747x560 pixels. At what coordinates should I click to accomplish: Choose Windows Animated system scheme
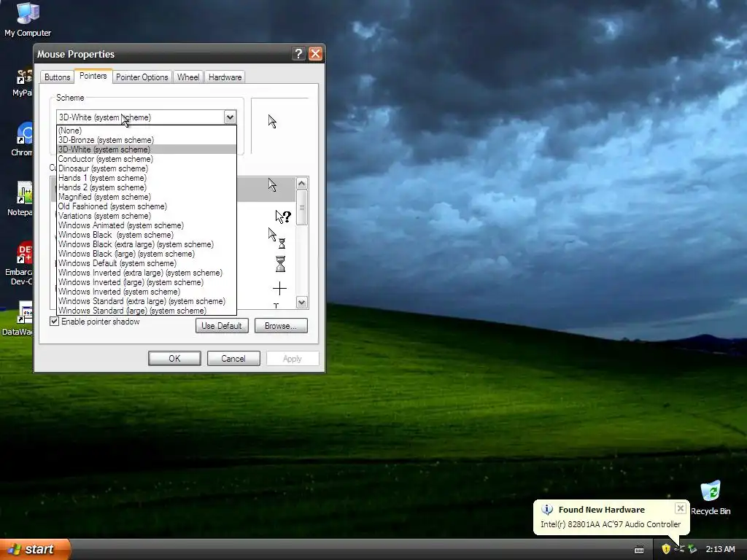click(x=146, y=225)
